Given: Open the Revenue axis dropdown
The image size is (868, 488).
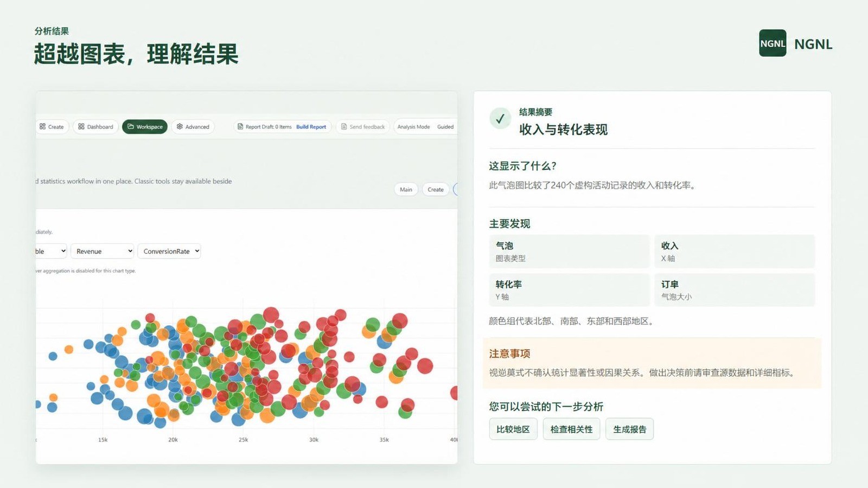Looking at the screenshot, I should click(x=102, y=251).
